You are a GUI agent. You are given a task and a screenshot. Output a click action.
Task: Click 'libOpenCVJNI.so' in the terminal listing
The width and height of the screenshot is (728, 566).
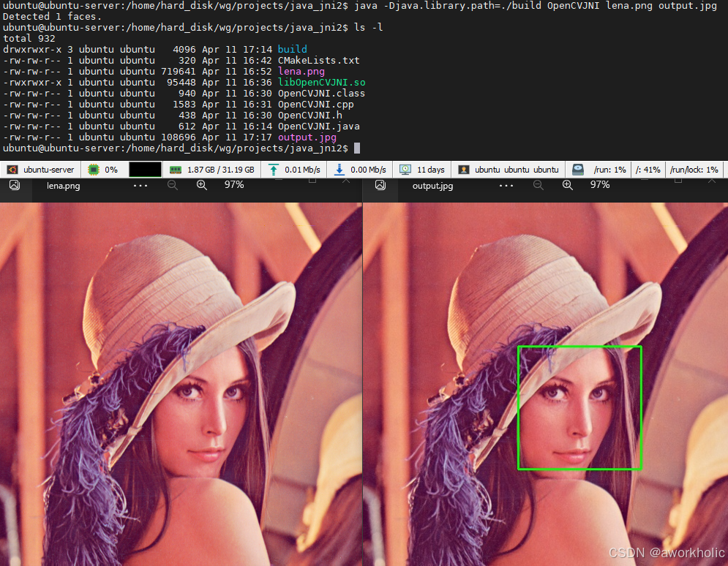[322, 82]
